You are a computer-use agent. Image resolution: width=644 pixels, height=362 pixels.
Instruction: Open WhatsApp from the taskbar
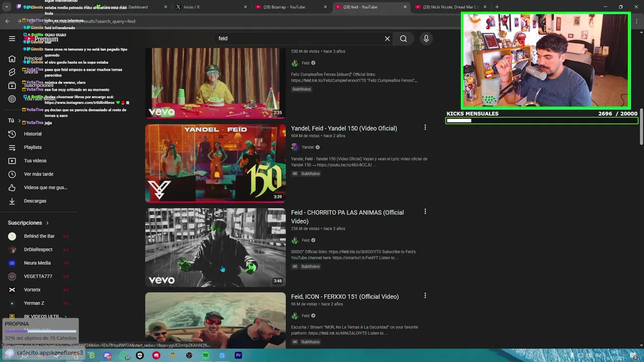(124, 355)
